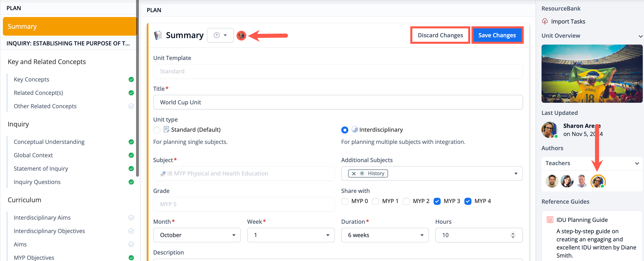This screenshot has height=261, width=644.
Task: Uncheck the MYP 3 share checkbox
Action: click(437, 201)
